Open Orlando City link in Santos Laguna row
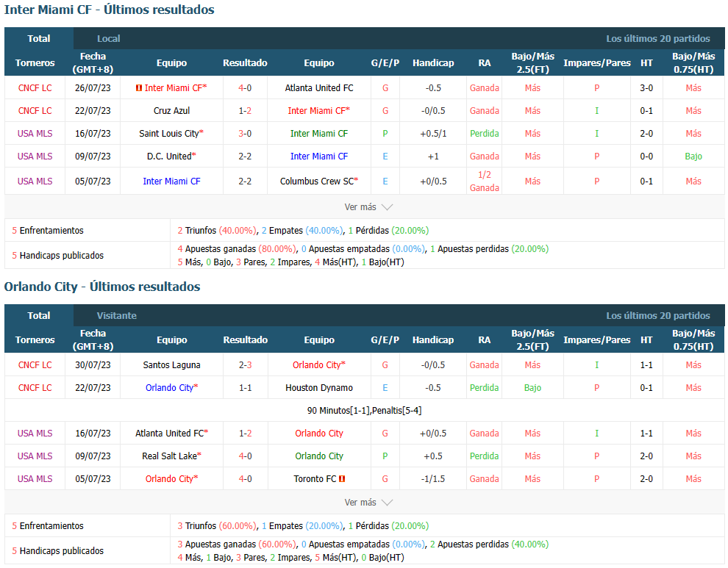The image size is (728, 568). pos(317,365)
